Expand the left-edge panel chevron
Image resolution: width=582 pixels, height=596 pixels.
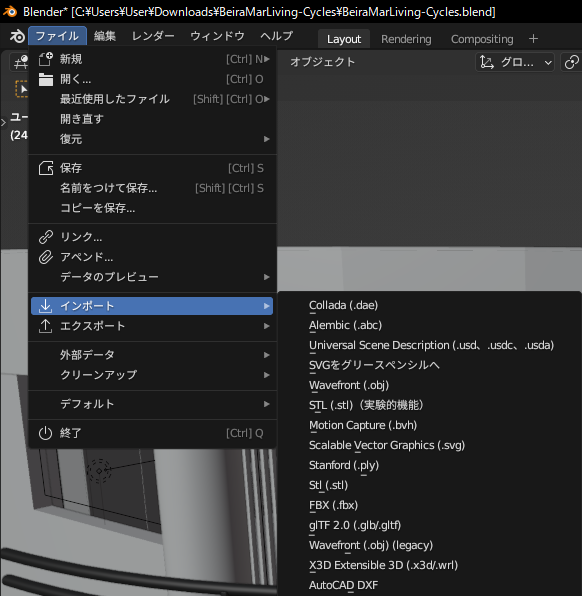3,122
